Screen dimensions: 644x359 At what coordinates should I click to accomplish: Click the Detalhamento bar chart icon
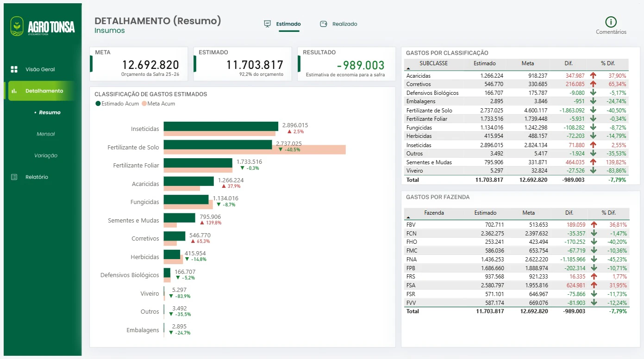(14, 91)
